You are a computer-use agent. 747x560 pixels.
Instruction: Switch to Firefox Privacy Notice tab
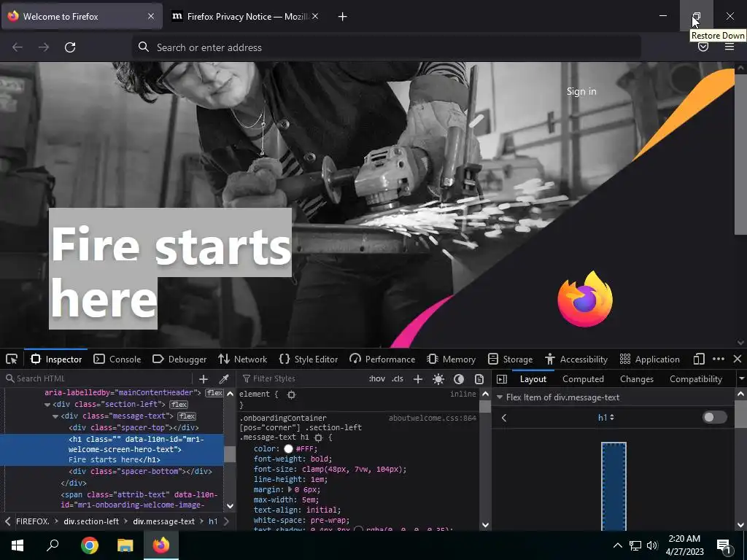[245, 17]
